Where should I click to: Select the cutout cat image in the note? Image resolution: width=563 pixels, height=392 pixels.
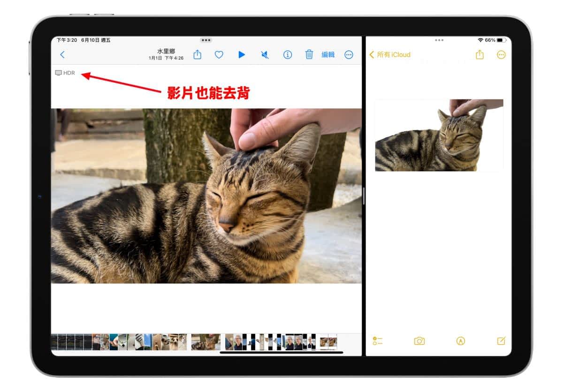point(439,136)
